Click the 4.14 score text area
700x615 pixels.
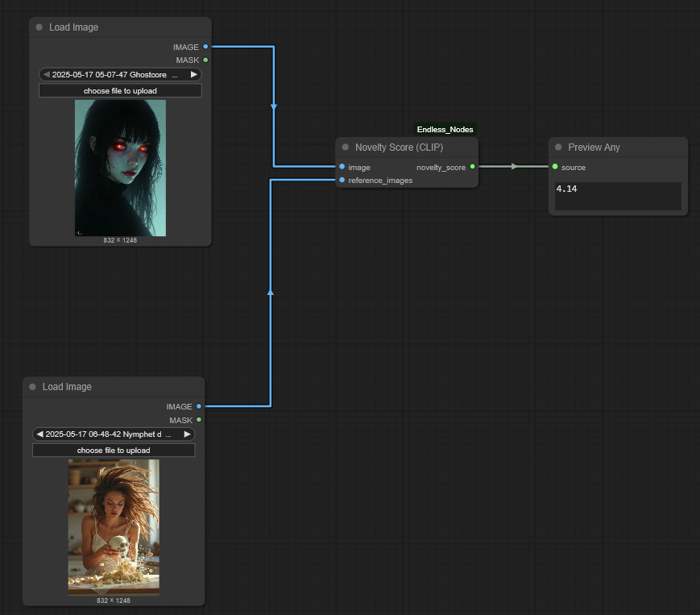pyautogui.click(x=616, y=196)
